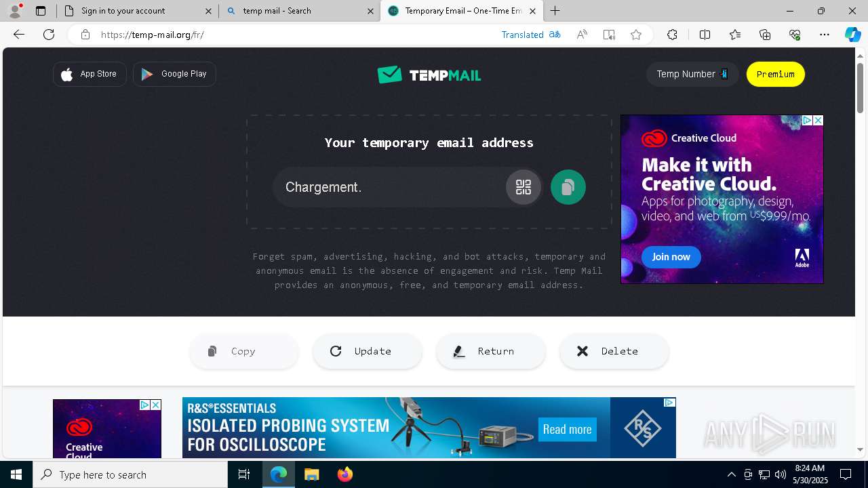Click the yellow Premium button
This screenshot has height=488, width=868.
[776, 74]
